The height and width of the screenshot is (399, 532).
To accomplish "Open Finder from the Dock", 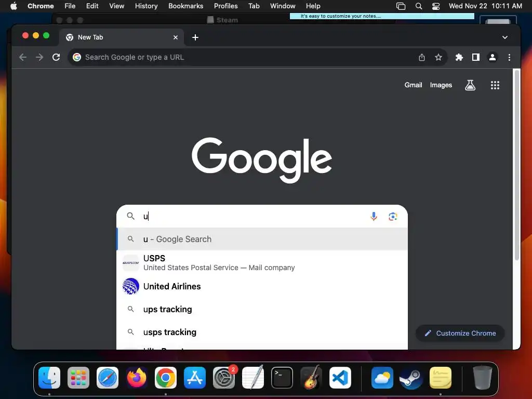I will [x=49, y=378].
